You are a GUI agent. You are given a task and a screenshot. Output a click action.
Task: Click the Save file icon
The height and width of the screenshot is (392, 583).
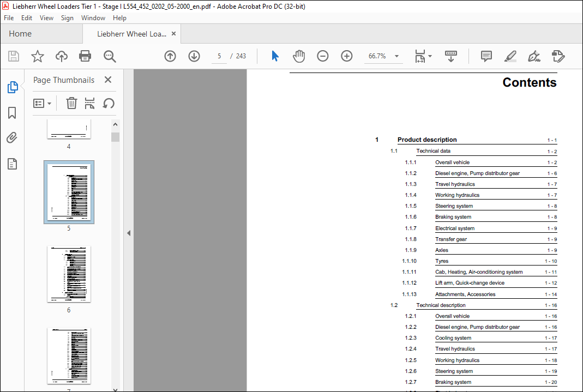(x=14, y=56)
